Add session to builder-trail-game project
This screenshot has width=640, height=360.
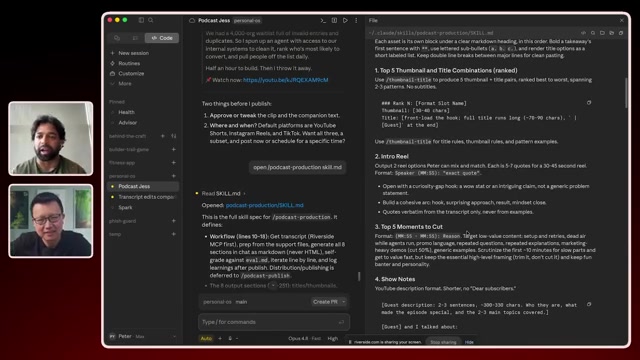click(173, 149)
